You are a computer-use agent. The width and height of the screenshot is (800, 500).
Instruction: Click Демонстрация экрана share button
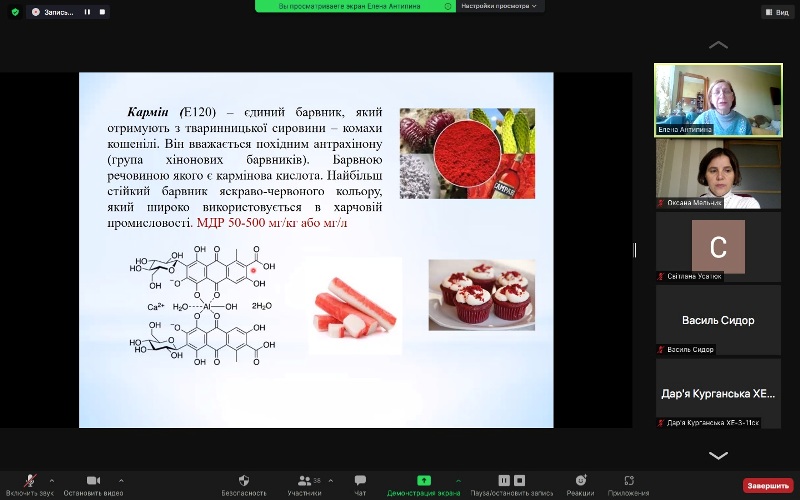(423, 486)
